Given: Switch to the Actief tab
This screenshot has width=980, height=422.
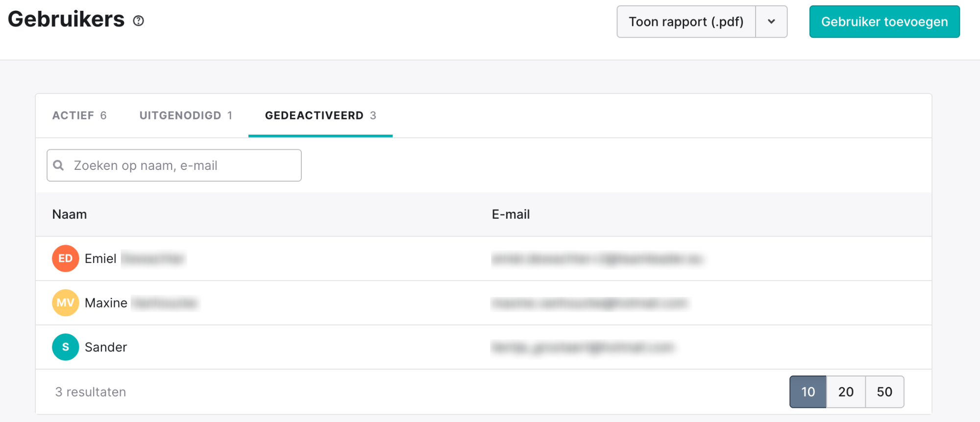Looking at the screenshot, I should 79,116.
